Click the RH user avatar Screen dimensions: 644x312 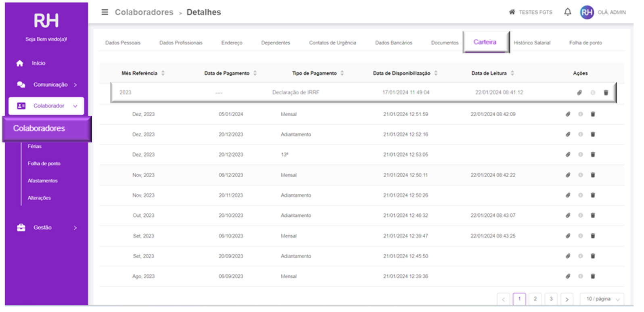[587, 13]
